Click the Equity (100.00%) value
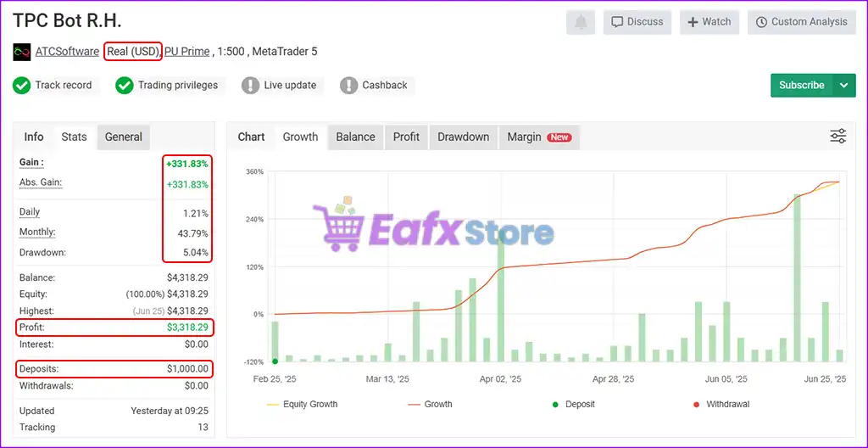The image size is (868, 448). click(167, 294)
